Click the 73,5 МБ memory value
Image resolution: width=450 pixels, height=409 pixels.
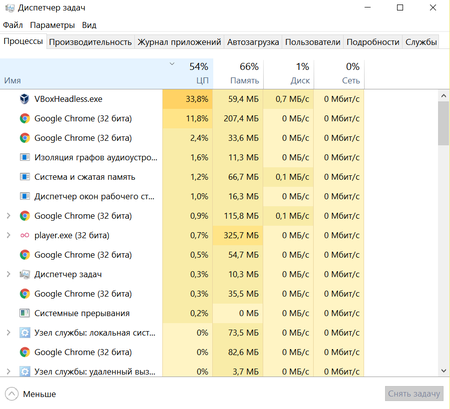click(x=243, y=333)
